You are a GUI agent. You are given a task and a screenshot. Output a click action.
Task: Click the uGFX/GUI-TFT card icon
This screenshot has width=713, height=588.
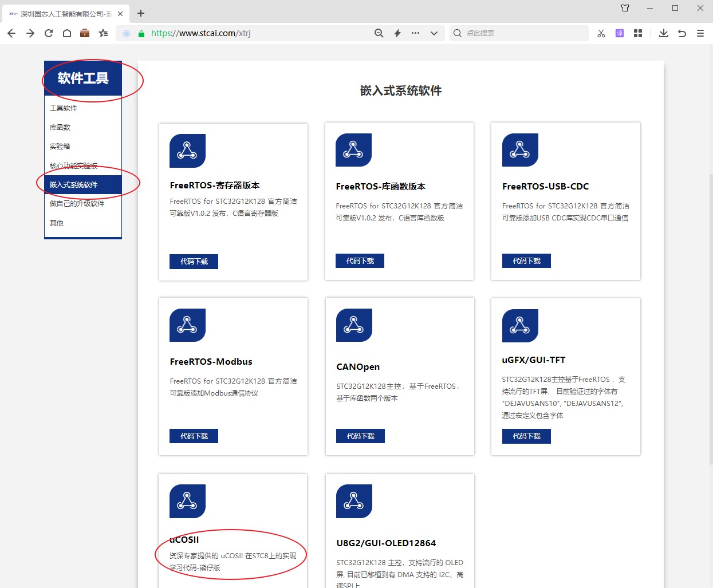coord(520,326)
